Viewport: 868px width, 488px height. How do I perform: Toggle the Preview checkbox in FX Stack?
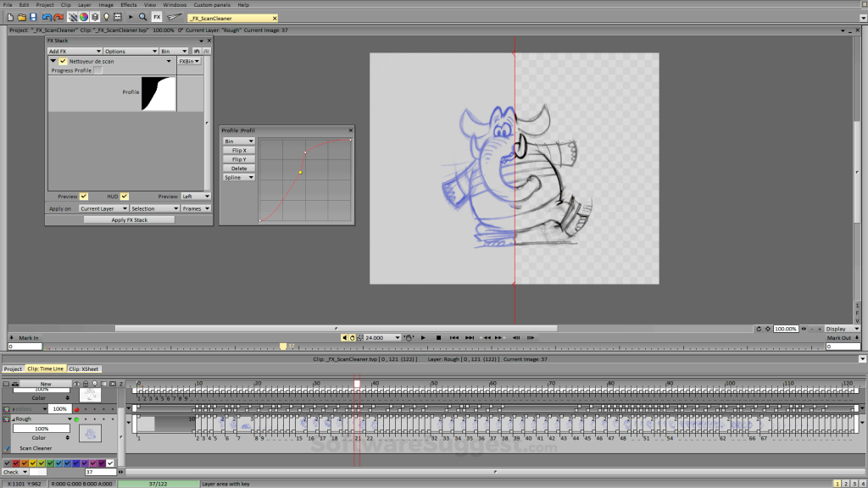[84, 197]
